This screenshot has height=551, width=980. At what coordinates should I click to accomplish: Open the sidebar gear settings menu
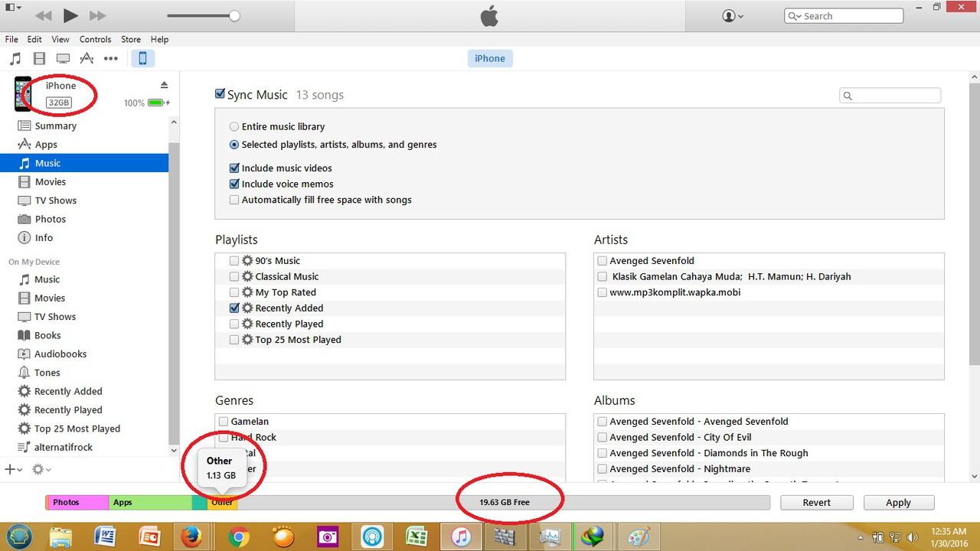(41, 469)
